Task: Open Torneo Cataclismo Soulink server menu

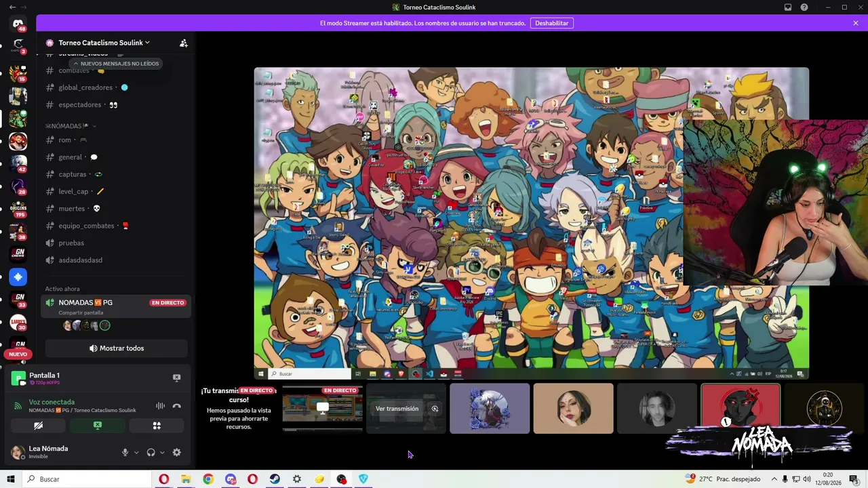Action: (x=104, y=43)
